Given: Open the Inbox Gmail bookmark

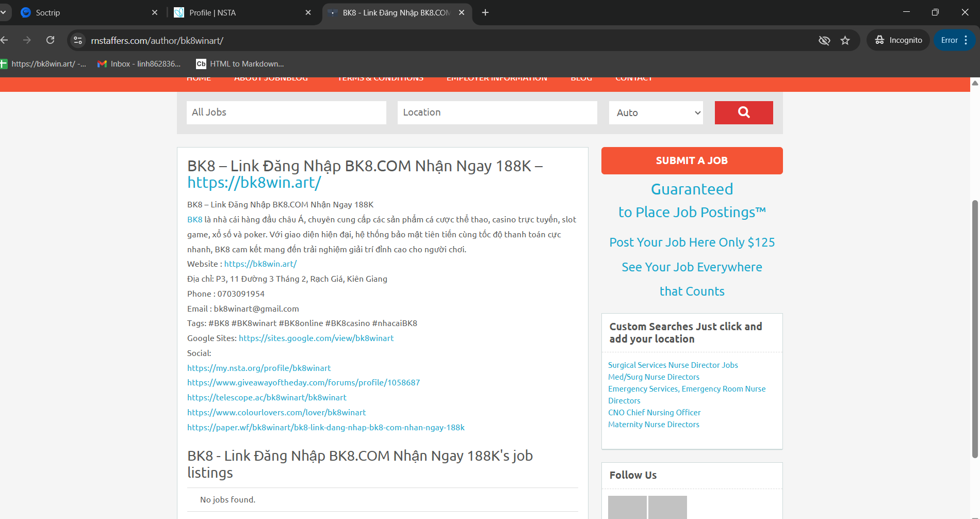Looking at the screenshot, I should click(x=139, y=64).
